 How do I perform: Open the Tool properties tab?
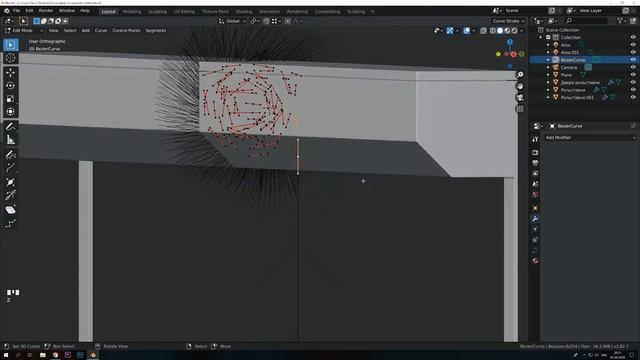point(535,140)
